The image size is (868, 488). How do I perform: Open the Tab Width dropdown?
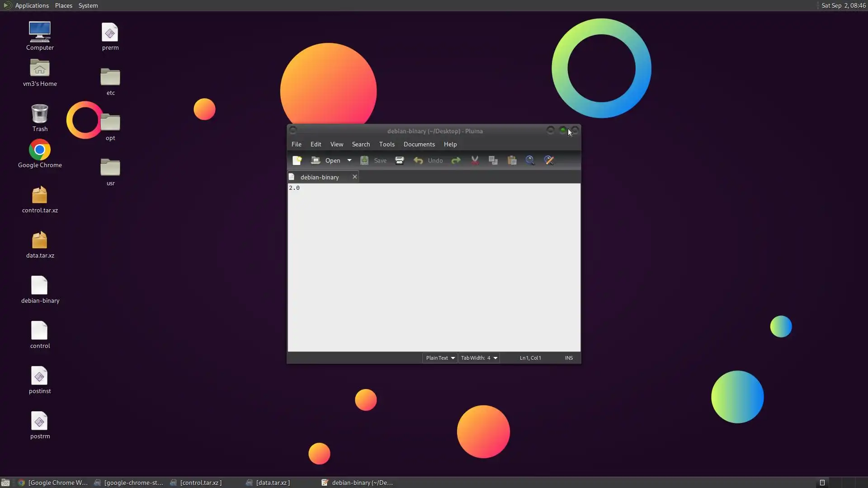point(479,358)
